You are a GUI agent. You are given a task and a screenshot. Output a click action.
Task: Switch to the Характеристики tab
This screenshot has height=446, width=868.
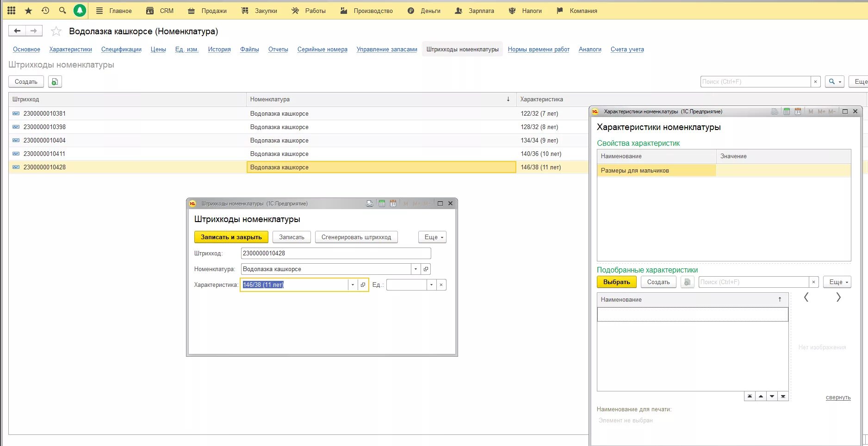pyautogui.click(x=71, y=50)
